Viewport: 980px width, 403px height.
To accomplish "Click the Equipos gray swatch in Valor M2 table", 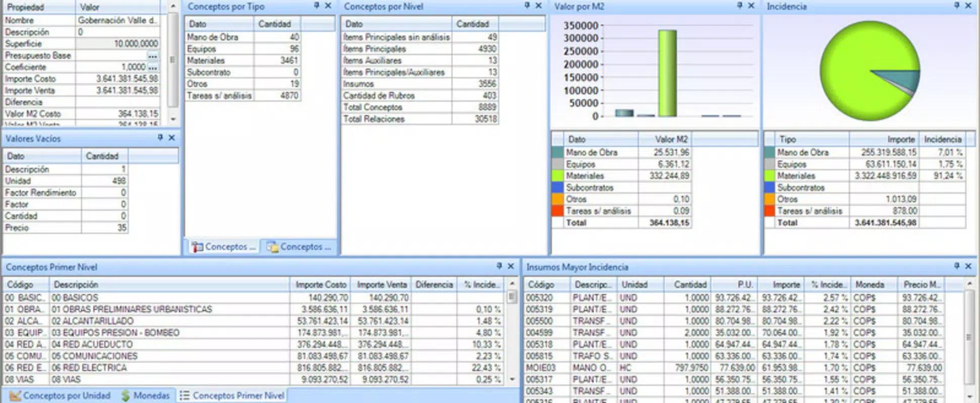I will (557, 164).
